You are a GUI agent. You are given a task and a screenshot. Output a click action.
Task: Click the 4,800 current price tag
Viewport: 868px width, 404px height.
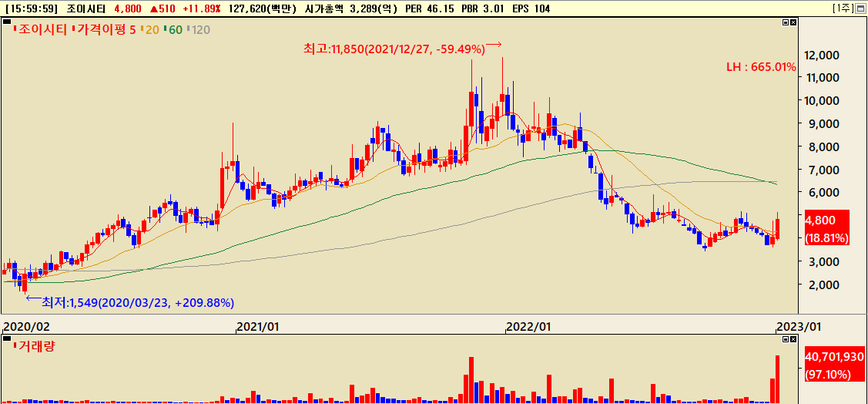[826, 228]
